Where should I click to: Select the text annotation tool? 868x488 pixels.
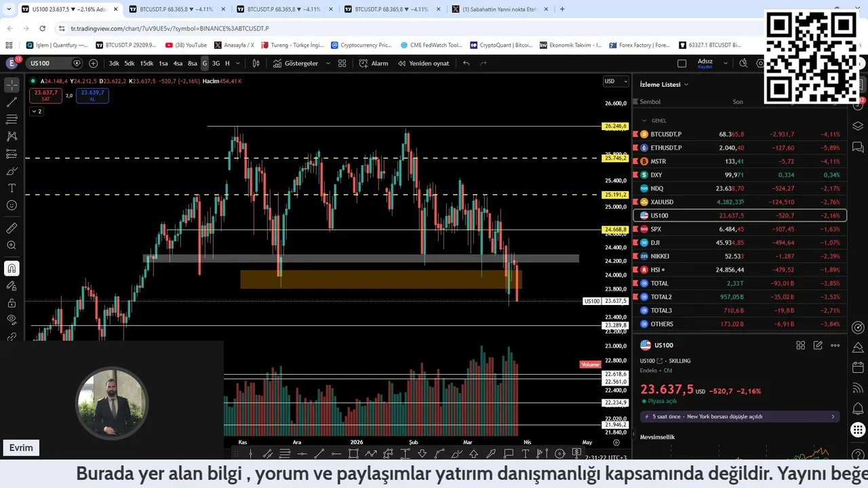click(12, 188)
